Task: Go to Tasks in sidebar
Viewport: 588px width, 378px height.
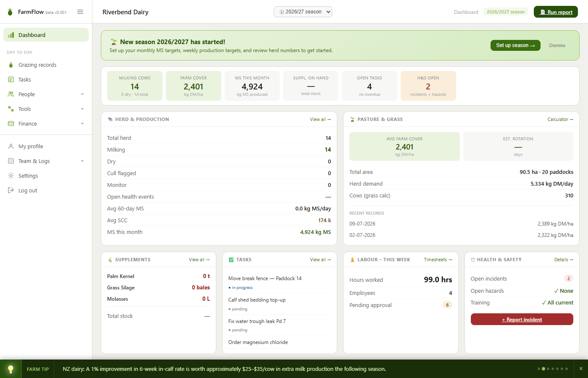Action: coord(46,79)
